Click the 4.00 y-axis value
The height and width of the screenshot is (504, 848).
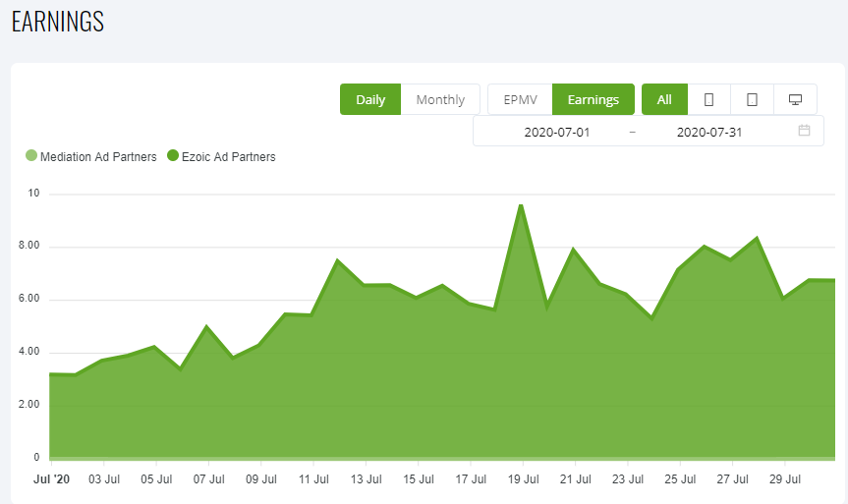click(29, 351)
